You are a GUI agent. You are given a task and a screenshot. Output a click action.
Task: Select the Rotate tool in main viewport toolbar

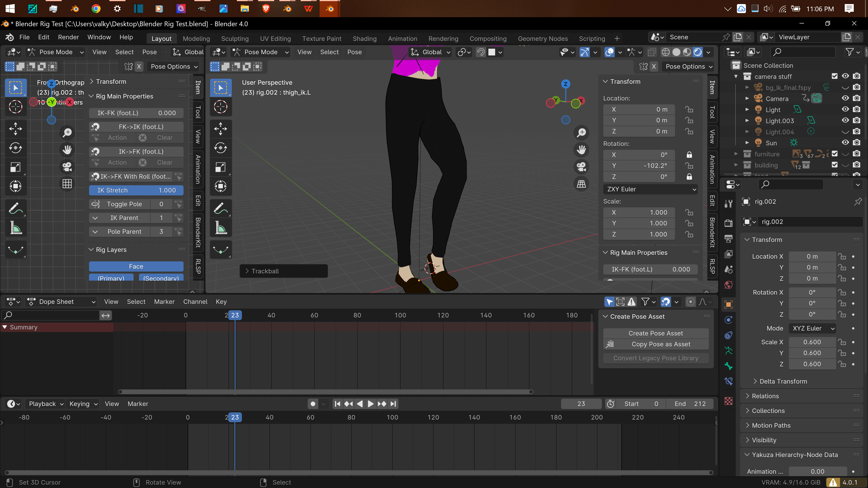point(221,148)
